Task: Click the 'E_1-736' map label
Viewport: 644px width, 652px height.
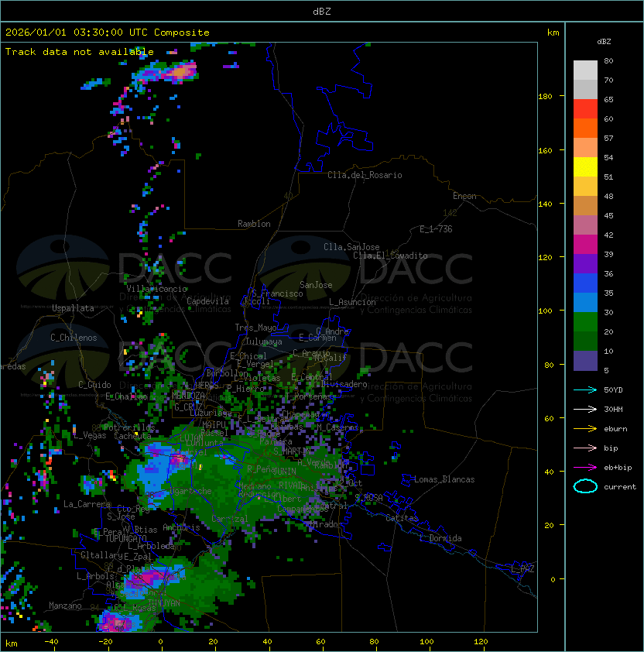Action: (x=436, y=229)
